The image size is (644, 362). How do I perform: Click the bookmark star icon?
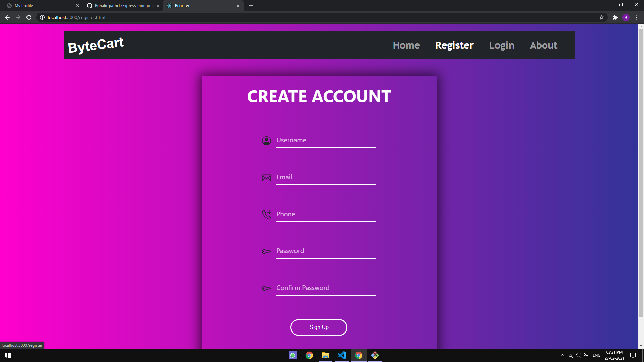click(602, 17)
